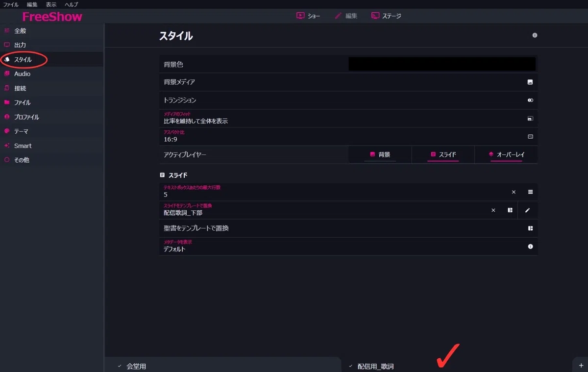Click the max lines value field showing 5
This screenshot has height=372, width=588.
click(x=332, y=192)
